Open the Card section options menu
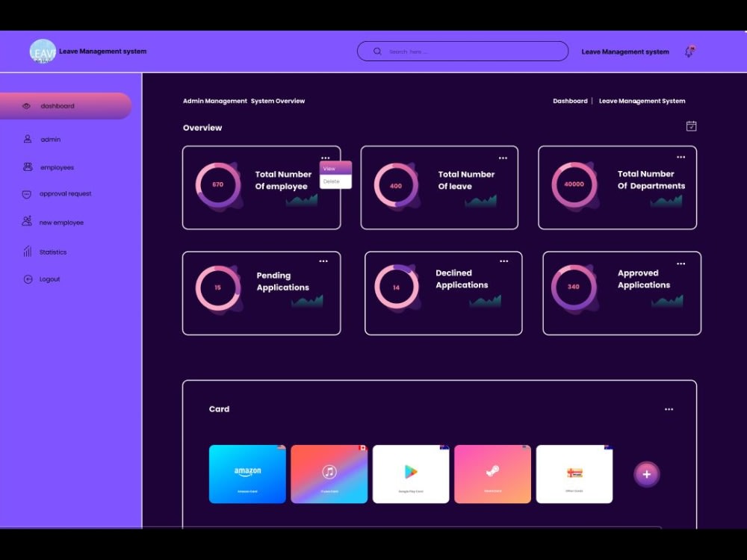The image size is (747, 560). (669, 408)
